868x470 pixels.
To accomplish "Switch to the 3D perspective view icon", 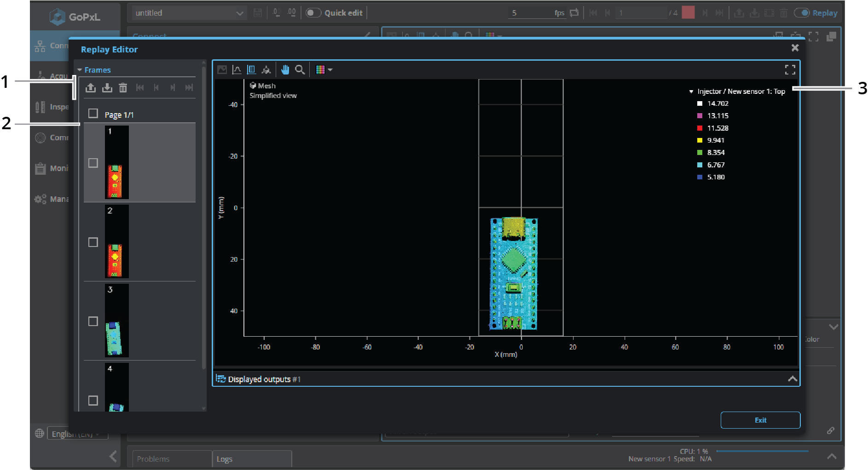I will coord(266,70).
